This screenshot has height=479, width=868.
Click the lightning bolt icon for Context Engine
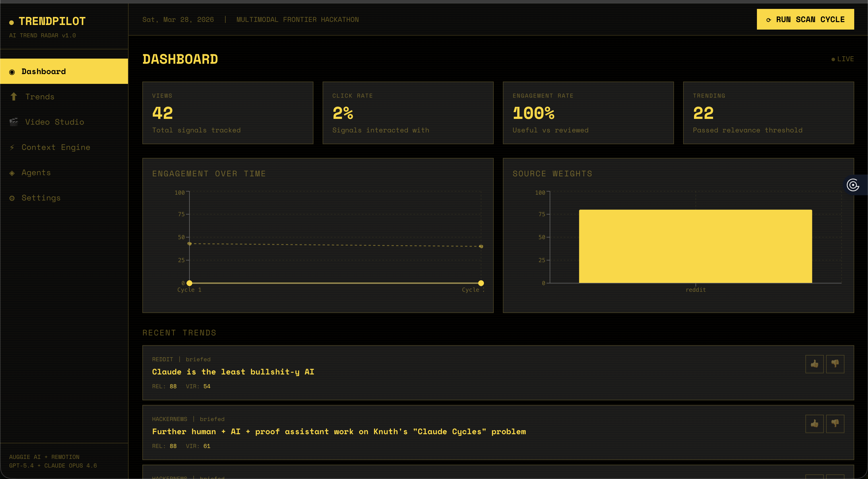(x=12, y=147)
